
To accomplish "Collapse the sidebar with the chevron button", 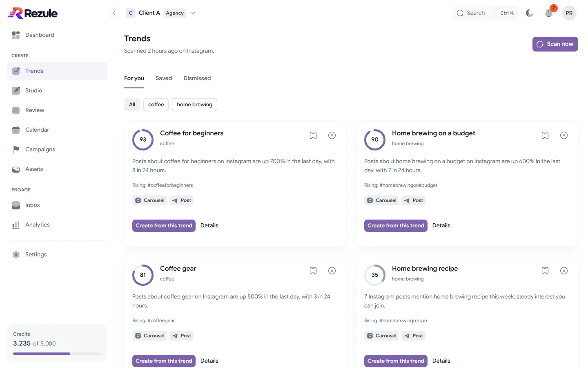I will [114, 13].
